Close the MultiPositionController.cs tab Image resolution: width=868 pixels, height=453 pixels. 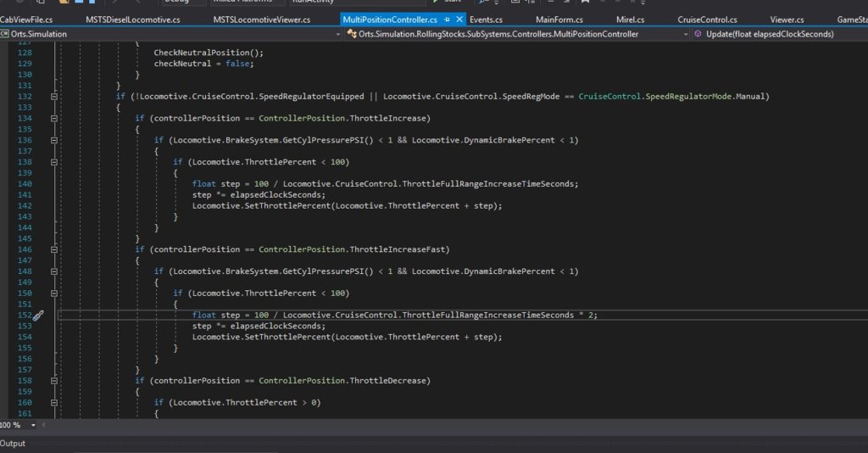point(459,19)
